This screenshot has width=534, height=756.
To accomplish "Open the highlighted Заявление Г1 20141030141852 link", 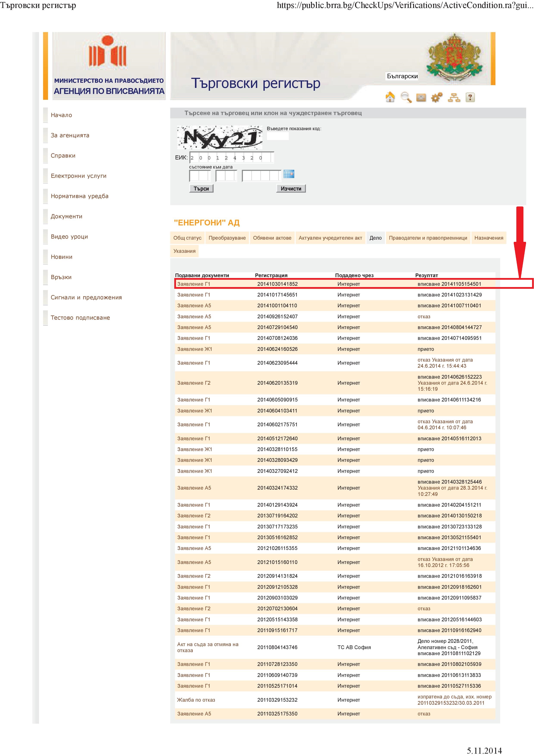I will pos(193,284).
